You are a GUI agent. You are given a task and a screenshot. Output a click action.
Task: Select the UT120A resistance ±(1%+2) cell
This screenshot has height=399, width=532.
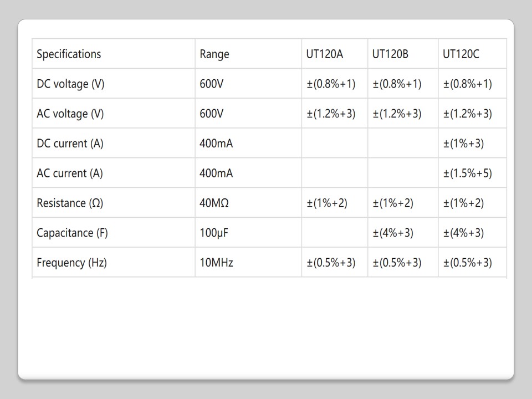(x=327, y=203)
